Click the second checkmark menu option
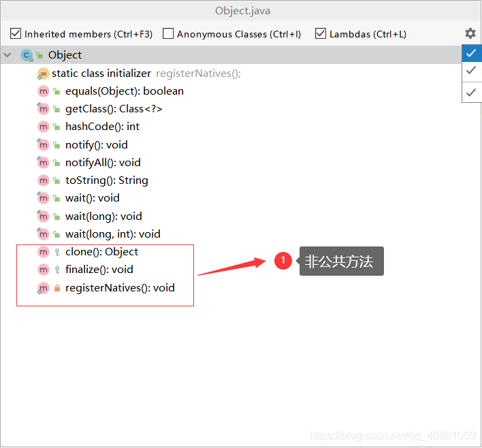This screenshot has height=448, width=482. [x=472, y=70]
